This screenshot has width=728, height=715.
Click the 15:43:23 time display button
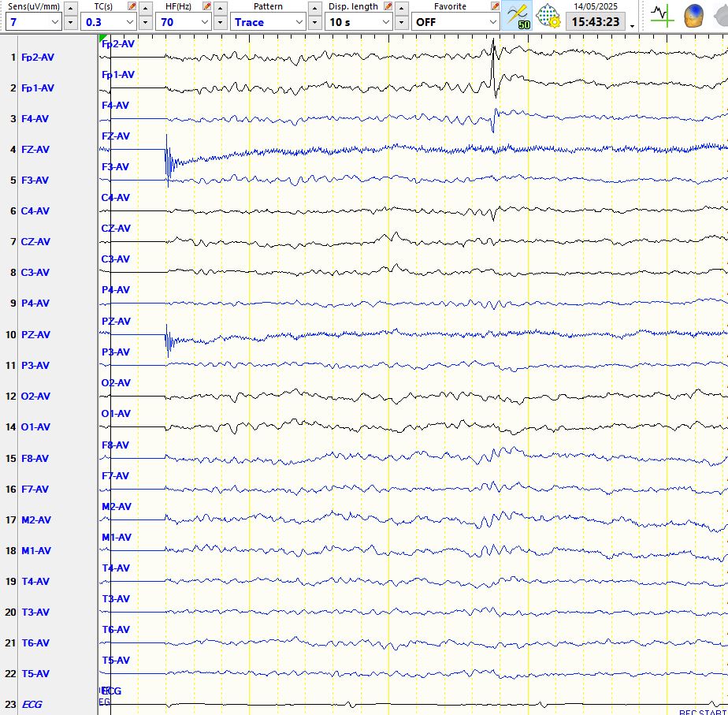(x=595, y=22)
